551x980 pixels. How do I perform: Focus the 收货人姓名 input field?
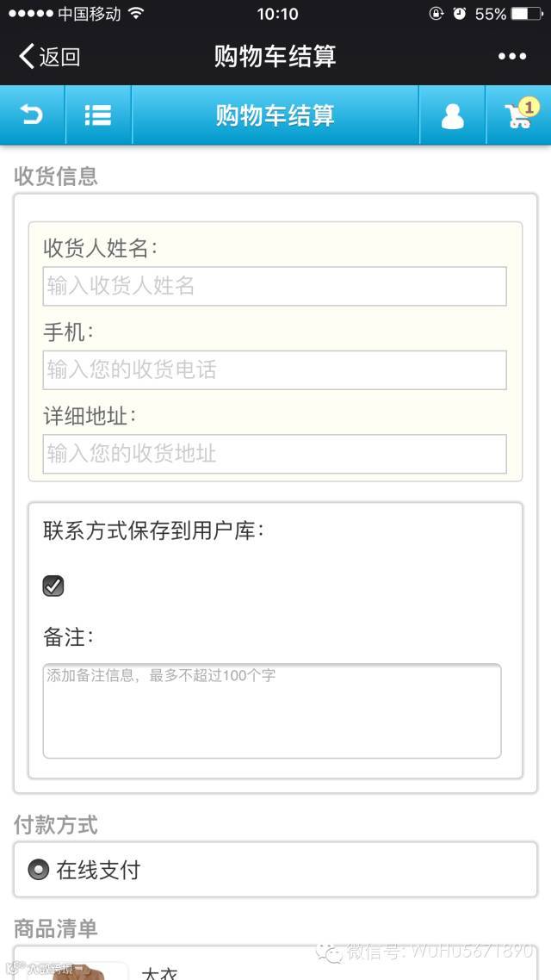275,286
